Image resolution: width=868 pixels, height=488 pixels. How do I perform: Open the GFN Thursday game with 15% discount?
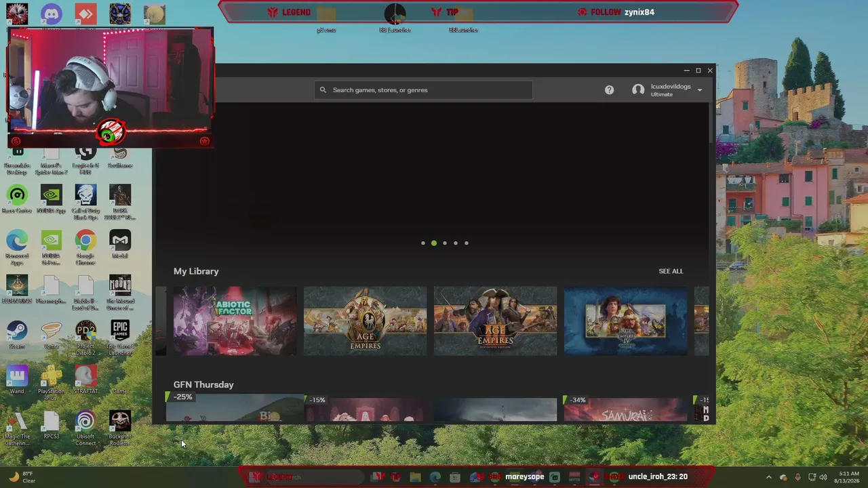click(x=365, y=409)
